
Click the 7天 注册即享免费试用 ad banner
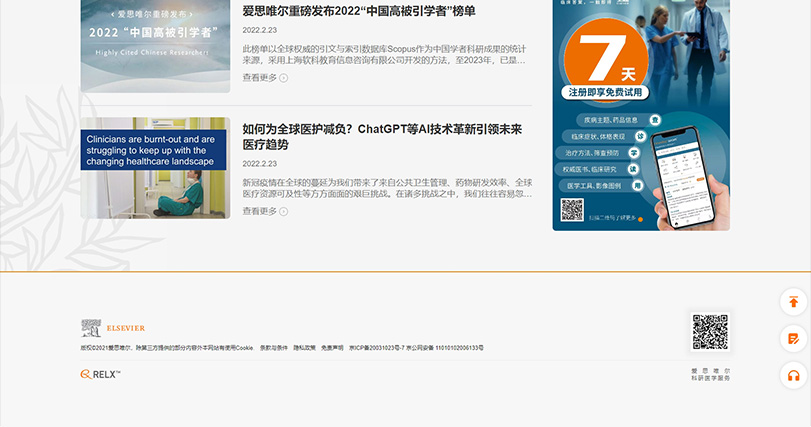[x=641, y=115]
